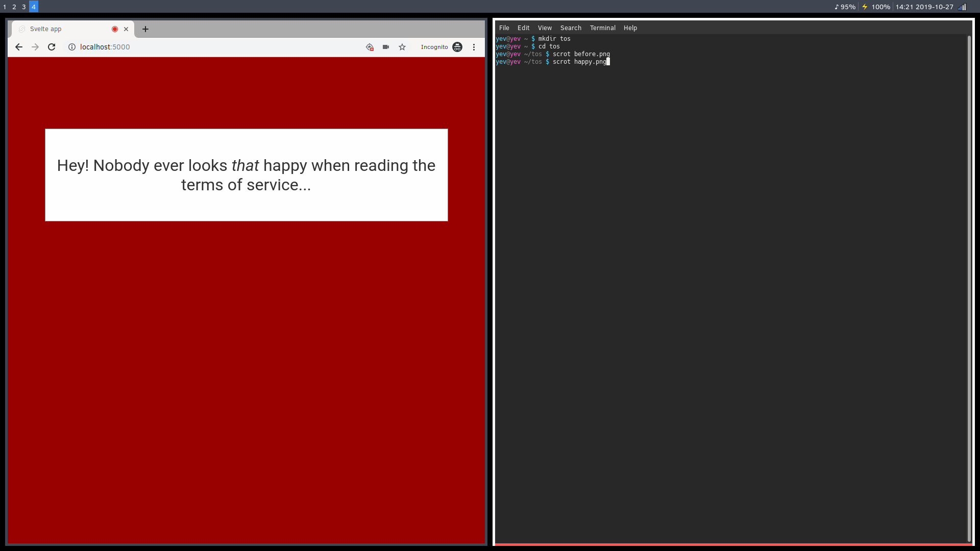Open terminal Search menu
Image resolution: width=980 pixels, height=551 pixels.
coord(571,28)
